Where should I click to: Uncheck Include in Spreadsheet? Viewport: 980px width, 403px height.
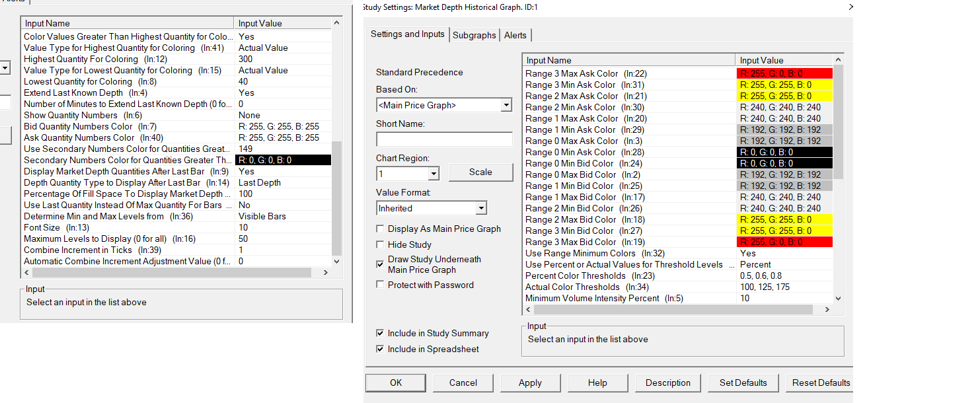[380, 349]
